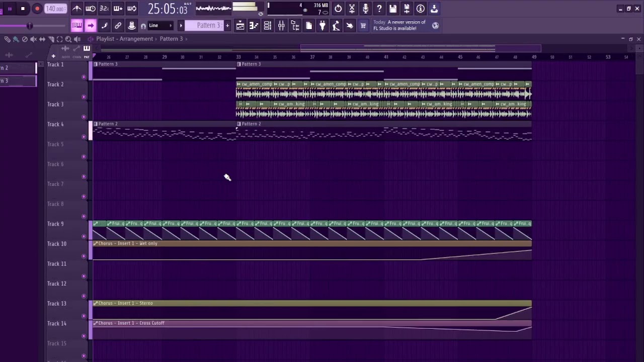The width and height of the screenshot is (644, 362).
Task: Save project with floppy disk icon
Action: 393,9
